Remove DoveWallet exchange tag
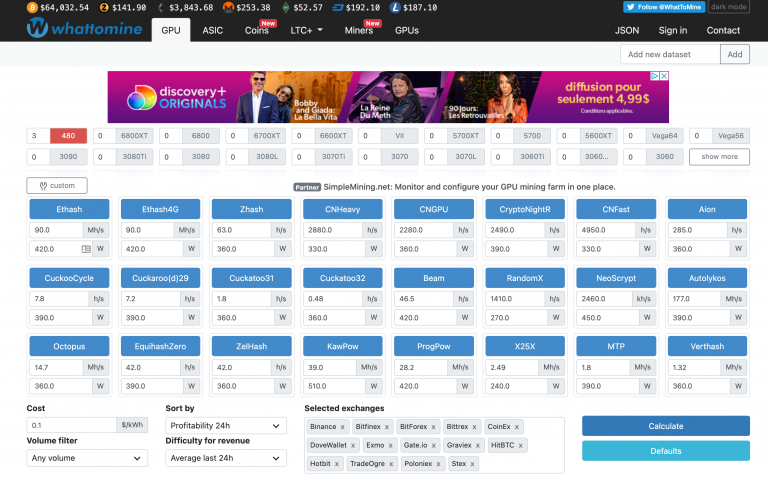768x477 pixels. 353,446
